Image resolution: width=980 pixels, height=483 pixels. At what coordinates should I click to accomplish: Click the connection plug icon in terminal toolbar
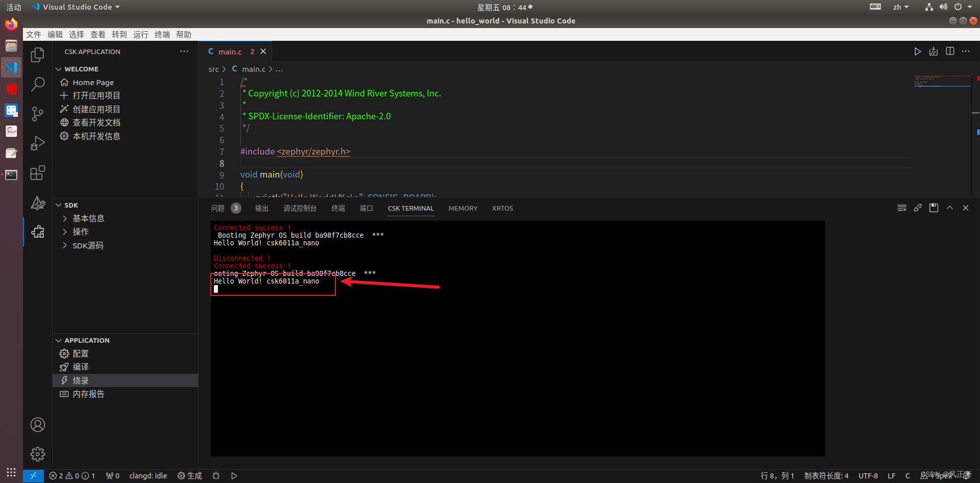(918, 208)
